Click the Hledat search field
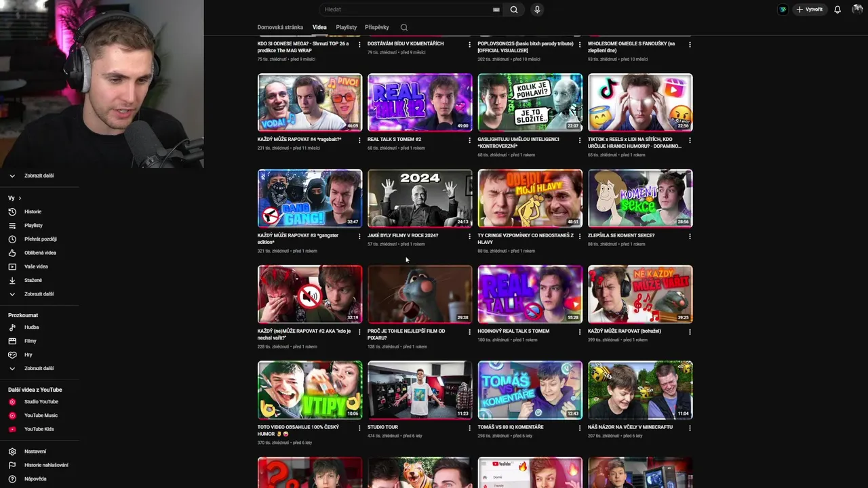The height and width of the screenshot is (488, 868). [x=410, y=9]
